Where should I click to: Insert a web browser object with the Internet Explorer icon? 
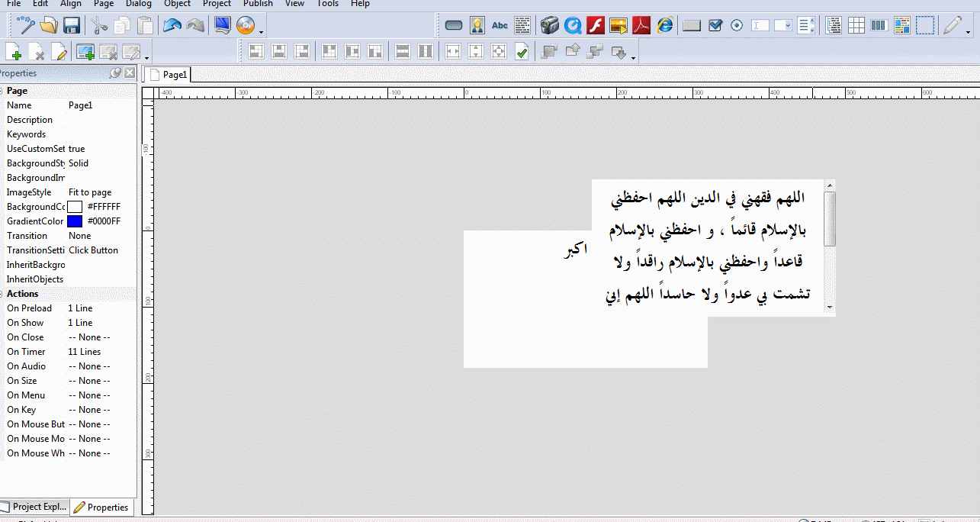[x=665, y=25]
